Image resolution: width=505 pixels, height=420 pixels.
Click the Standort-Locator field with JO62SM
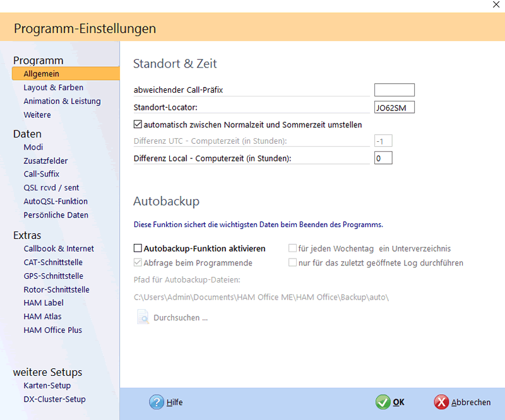(x=394, y=107)
